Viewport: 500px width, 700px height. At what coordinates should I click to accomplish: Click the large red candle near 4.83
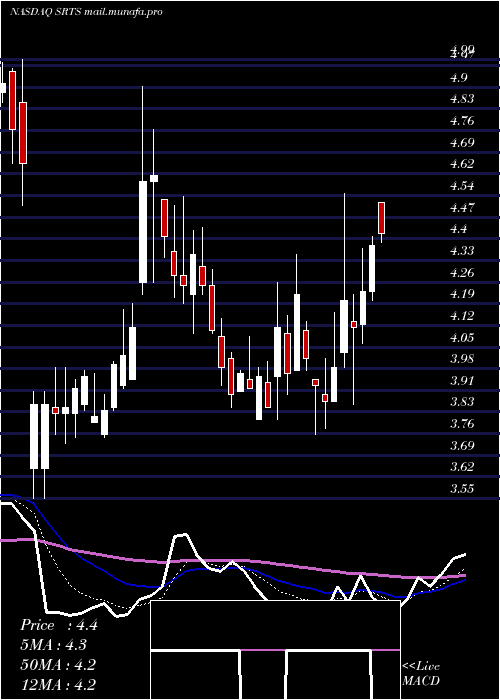click(x=23, y=133)
